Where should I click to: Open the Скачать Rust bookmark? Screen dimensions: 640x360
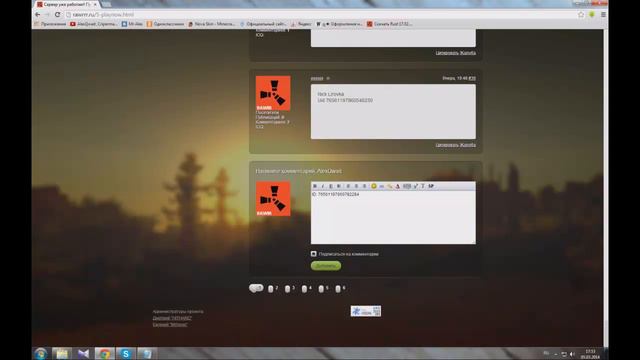389,24
